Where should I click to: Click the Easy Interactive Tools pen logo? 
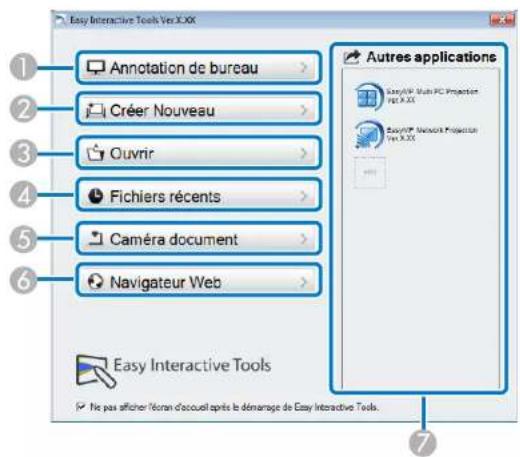point(96,371)
